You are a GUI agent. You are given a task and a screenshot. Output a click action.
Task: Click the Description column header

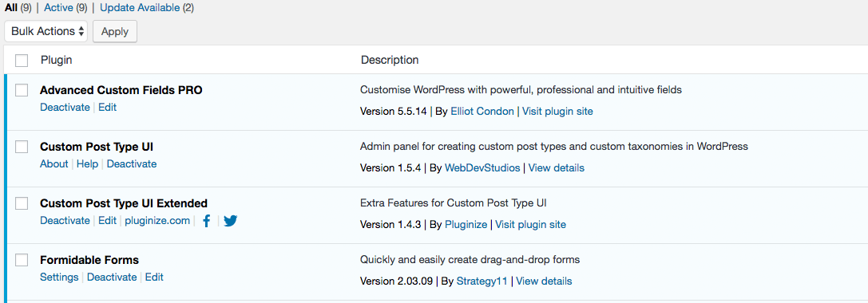(390, 60)
